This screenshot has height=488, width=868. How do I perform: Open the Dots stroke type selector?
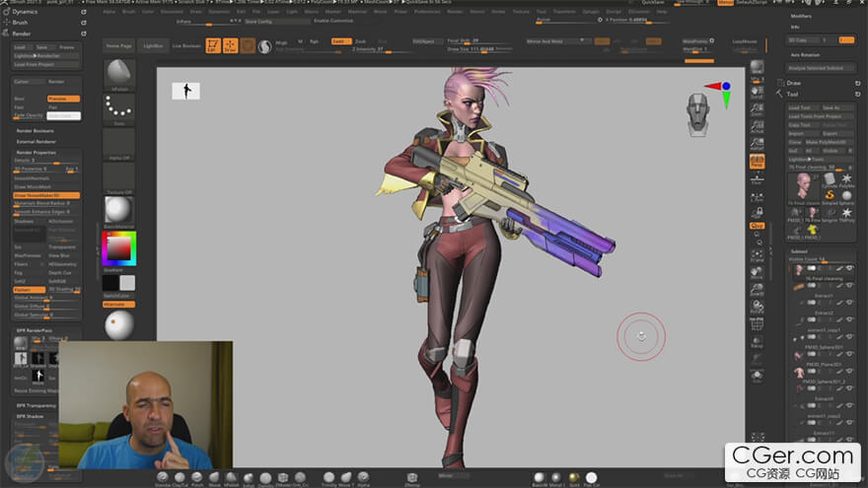118,108
